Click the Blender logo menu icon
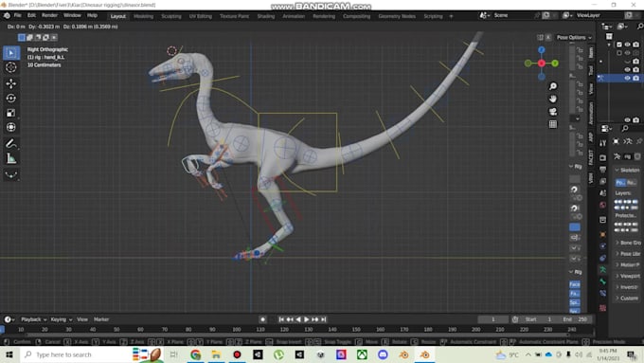 pyautogui.click(x=7, y=15)
